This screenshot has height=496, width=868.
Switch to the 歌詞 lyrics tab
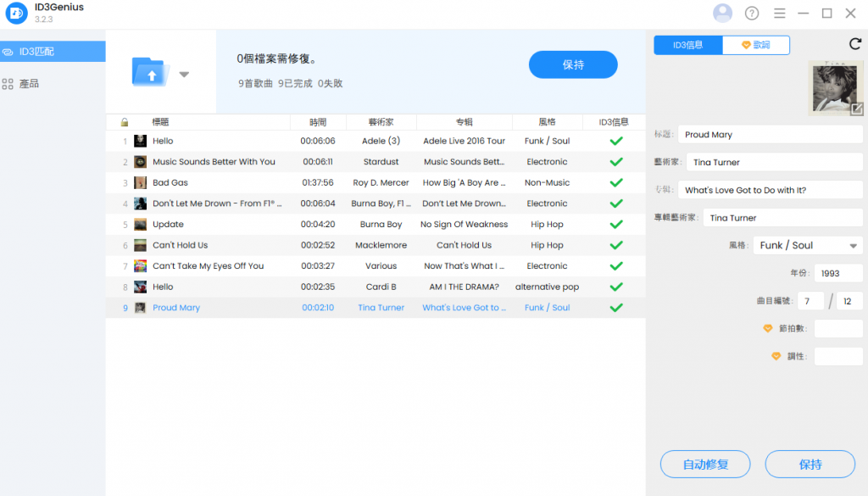point(756,45)
